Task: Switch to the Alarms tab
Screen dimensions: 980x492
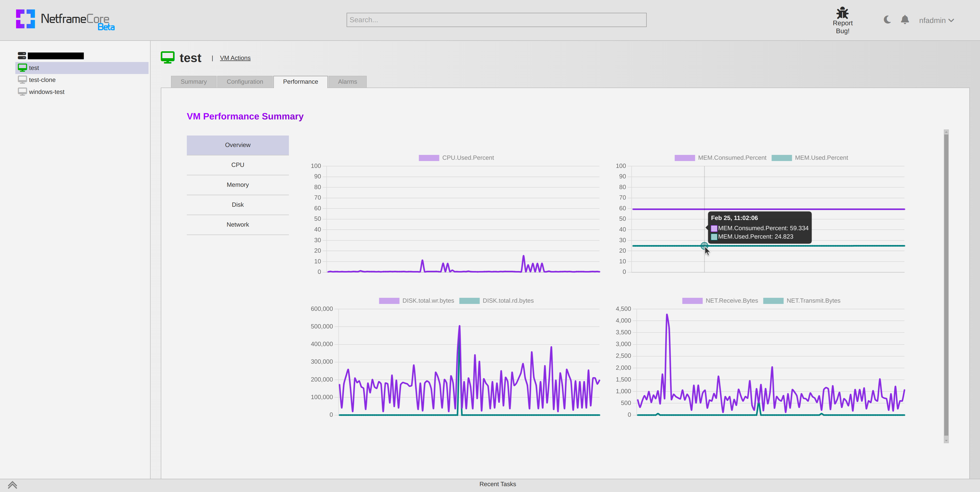Action: (347, 82)
